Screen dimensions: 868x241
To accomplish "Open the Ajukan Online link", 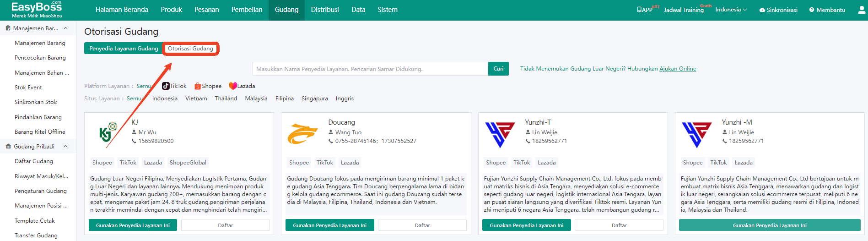I will click(678, 69).
